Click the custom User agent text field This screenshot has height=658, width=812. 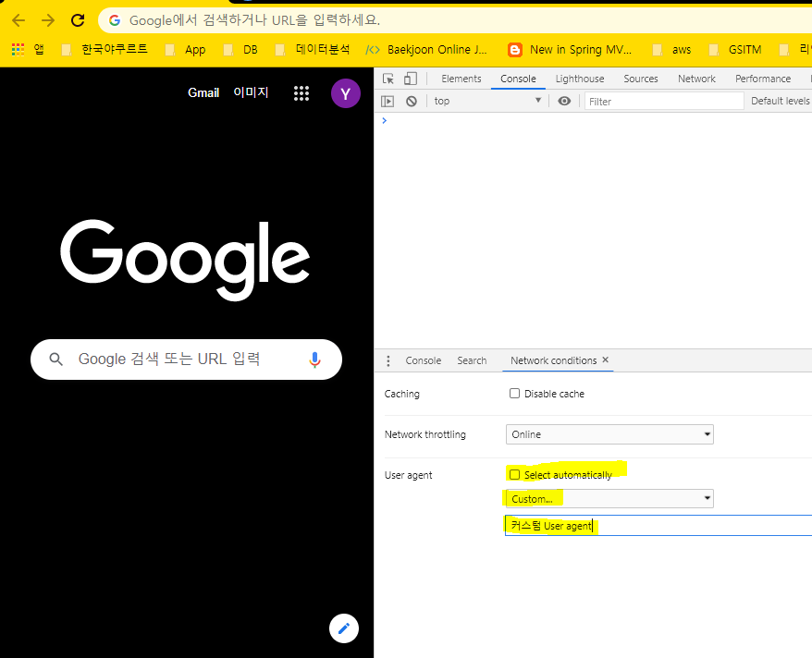(x=658, y=526)
